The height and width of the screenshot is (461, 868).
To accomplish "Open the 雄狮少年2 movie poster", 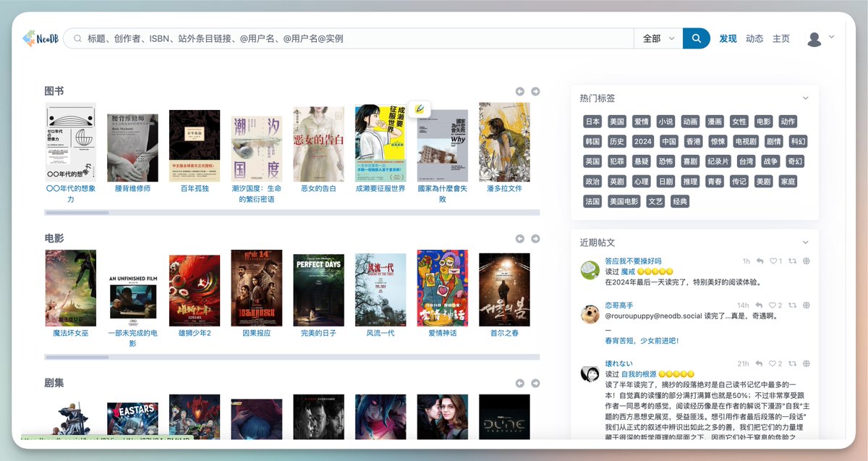I will point(195,290).
